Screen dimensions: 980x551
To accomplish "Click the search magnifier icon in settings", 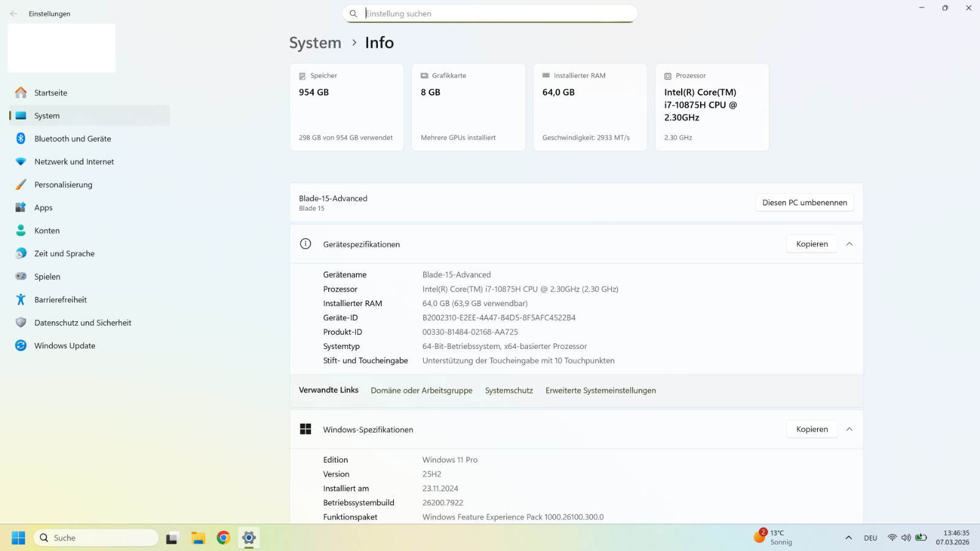I will pyautogui.click(x=353, y=13).
